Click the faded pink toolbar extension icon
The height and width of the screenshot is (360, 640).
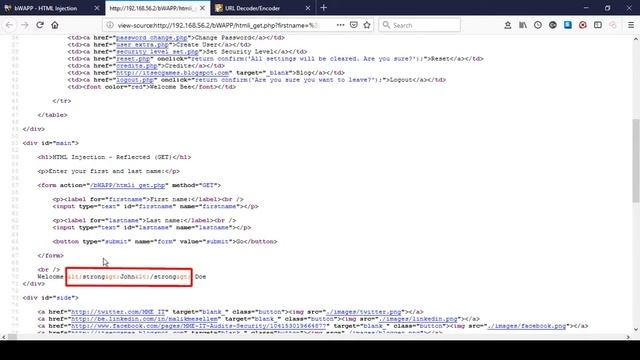(x=613, y=25)
